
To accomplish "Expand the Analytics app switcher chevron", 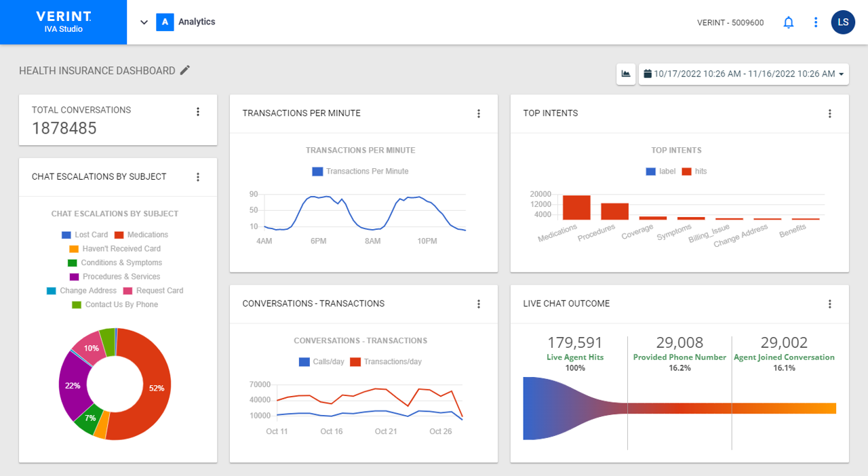I will coord(144,22).
